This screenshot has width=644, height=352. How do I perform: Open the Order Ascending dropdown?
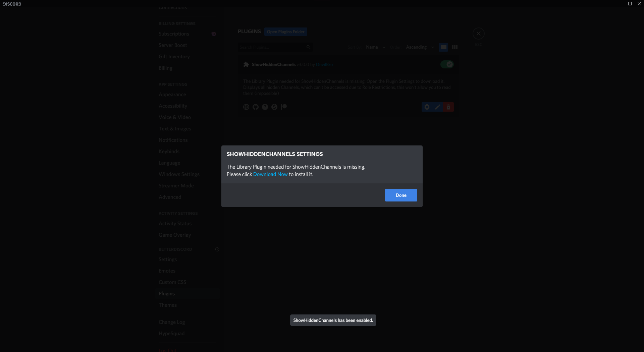419,47
